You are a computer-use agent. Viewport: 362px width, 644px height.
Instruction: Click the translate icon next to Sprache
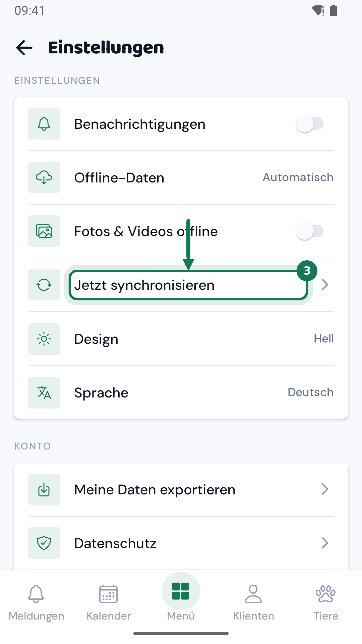44,392
